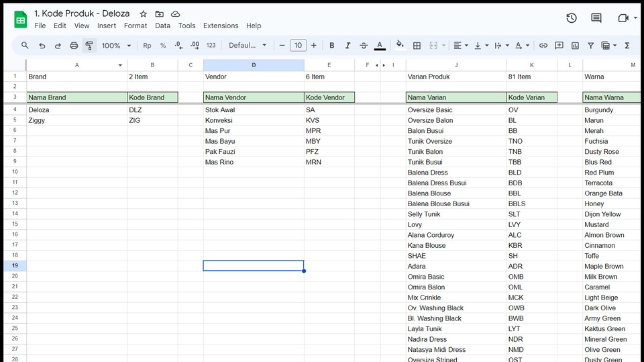
Task: Select column D header
Action: (254, 65)
